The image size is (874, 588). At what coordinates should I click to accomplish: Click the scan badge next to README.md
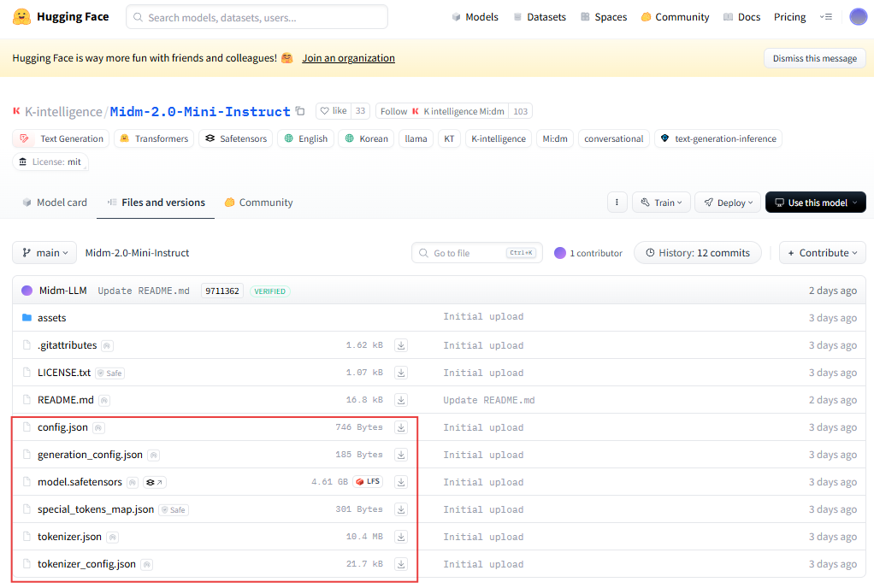104,400
